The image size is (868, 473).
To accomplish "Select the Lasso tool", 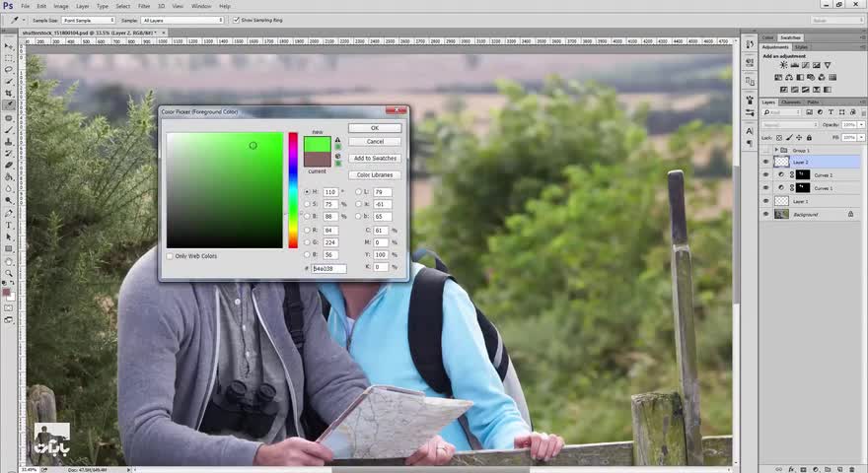I will click(x=8, y=70).
